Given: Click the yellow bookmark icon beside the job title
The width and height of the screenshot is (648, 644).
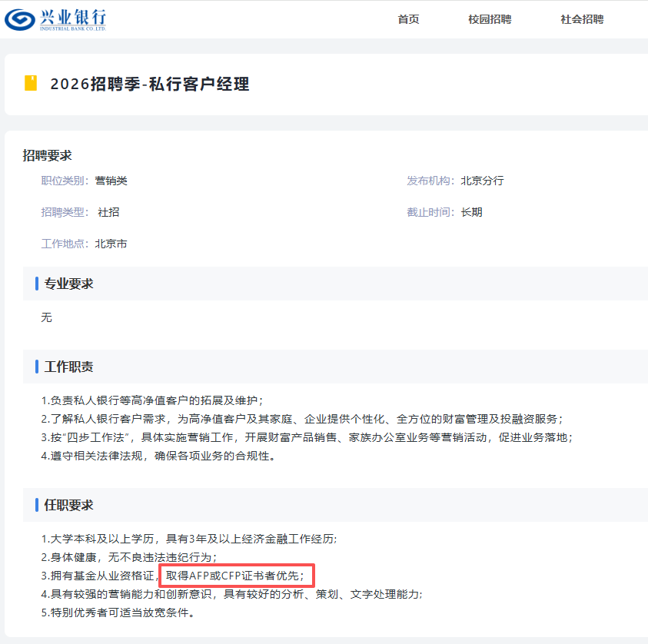Looking at the screenshot, I should [31, 83].
